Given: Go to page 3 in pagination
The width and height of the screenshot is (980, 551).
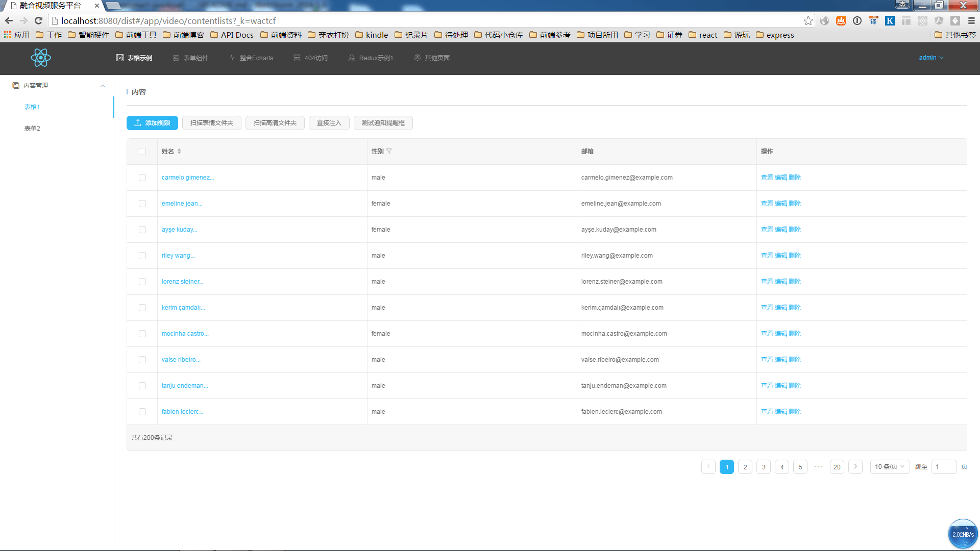Looking at the screenshot, I should (x=764, y=467).
